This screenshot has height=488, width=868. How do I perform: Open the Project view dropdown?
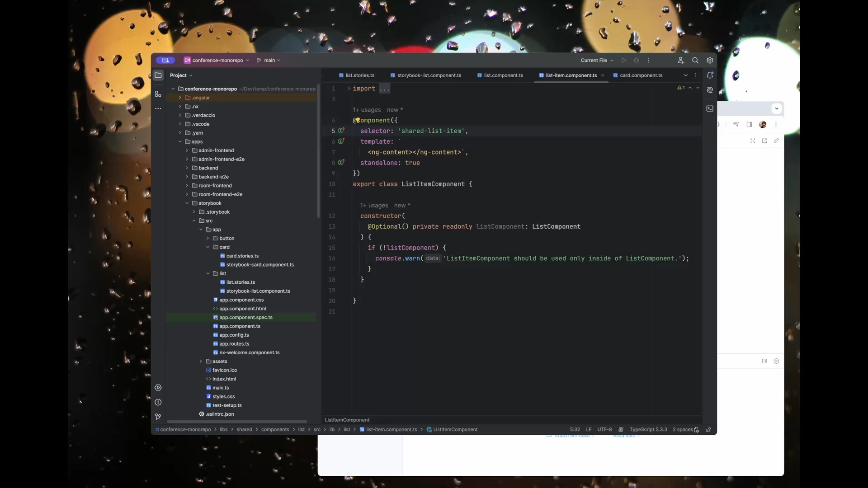coord(181,75)
